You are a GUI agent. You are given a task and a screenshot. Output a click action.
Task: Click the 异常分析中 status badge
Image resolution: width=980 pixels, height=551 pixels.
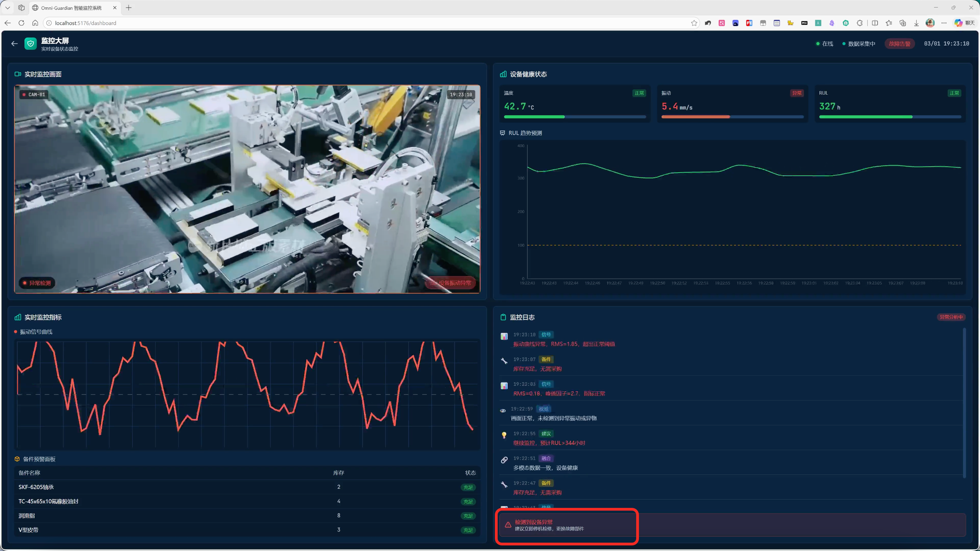pyautogui.click(x=951, y=317)
